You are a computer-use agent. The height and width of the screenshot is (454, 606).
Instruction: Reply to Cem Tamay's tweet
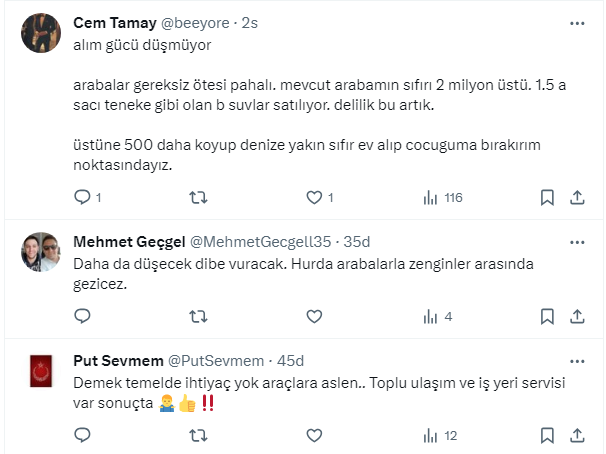click(x=83, y=198)
